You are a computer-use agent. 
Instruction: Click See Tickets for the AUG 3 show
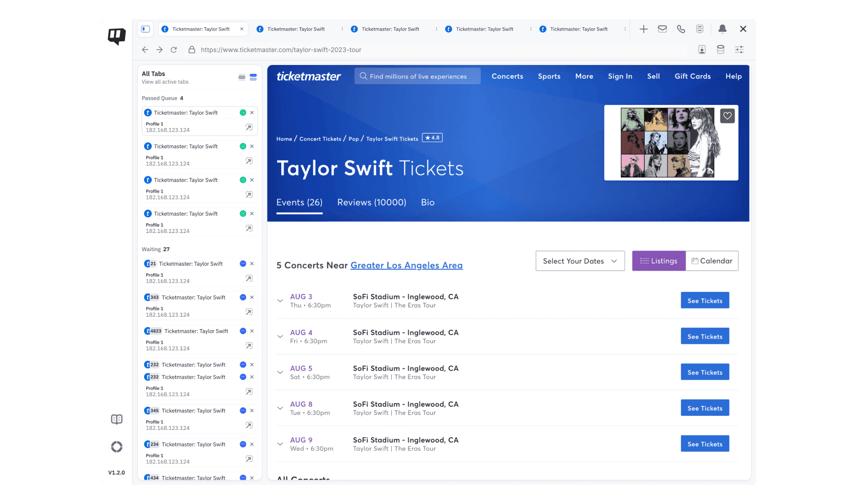[x=705, y=300]
